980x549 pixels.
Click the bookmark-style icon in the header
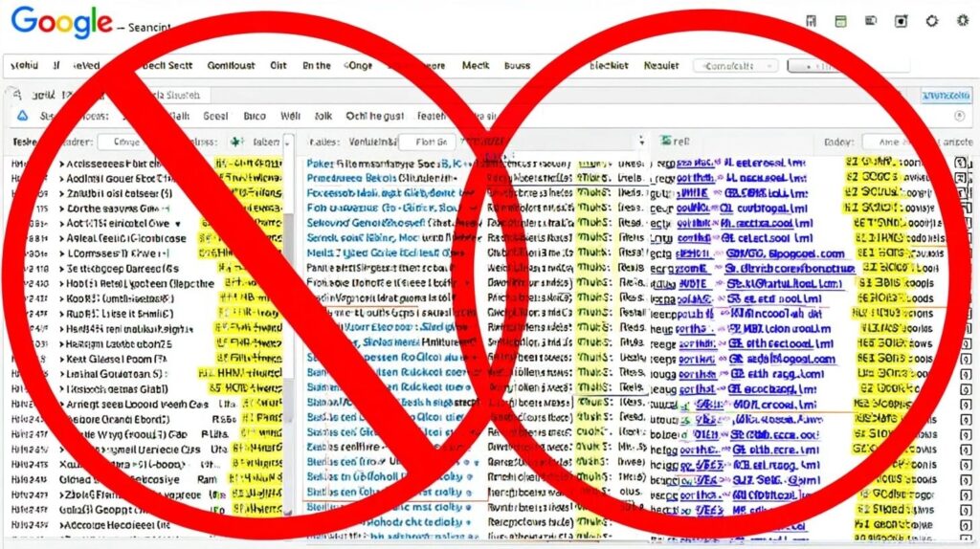pyautogui.click(x=812, y=21)
